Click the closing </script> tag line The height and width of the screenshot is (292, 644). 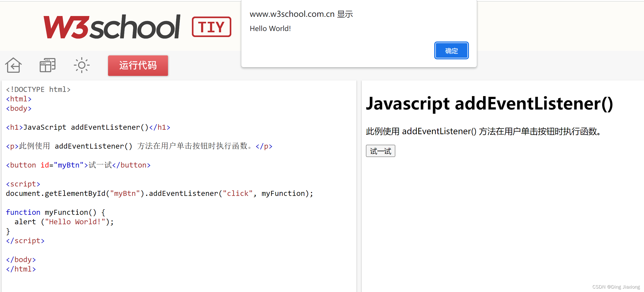click(x=25, y=241)
